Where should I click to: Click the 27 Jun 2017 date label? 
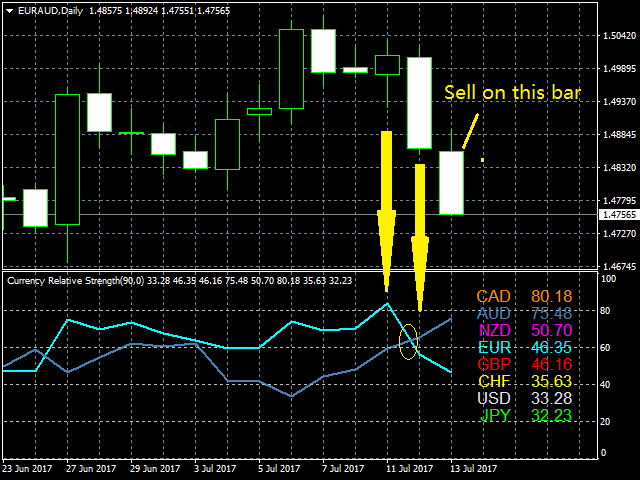click(91, 469)
